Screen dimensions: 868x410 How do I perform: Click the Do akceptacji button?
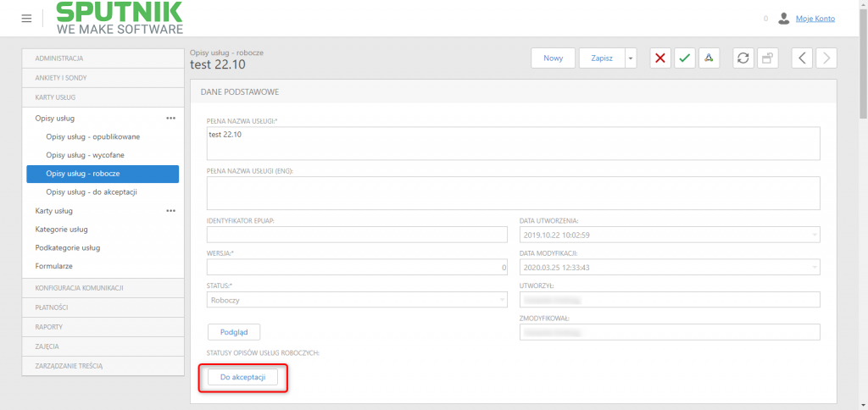[x=242, y=377]
